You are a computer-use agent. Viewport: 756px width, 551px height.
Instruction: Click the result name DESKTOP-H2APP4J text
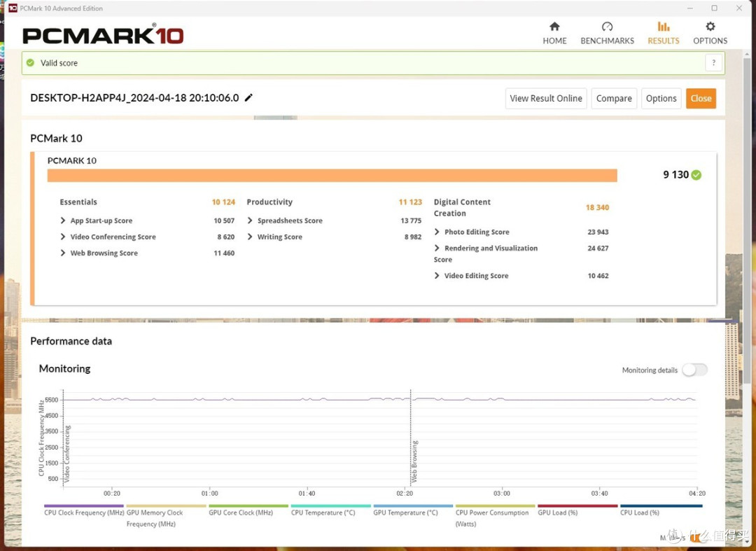134,98
